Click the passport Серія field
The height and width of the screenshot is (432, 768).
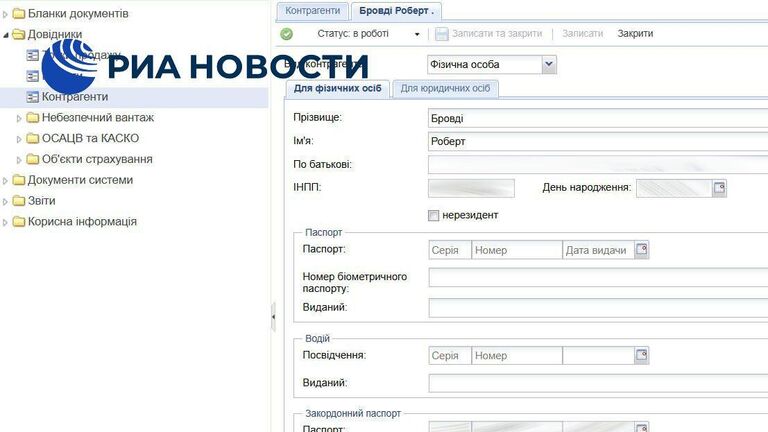450,250
